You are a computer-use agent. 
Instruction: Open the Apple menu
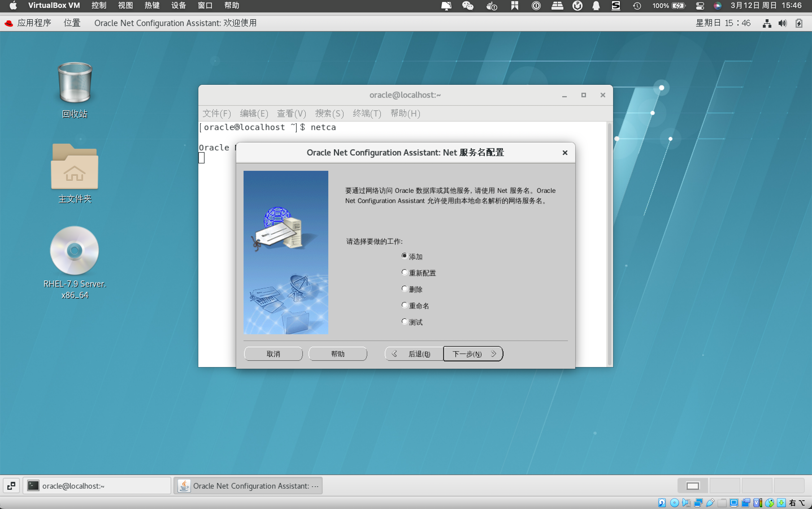click(x=13, y=5)
